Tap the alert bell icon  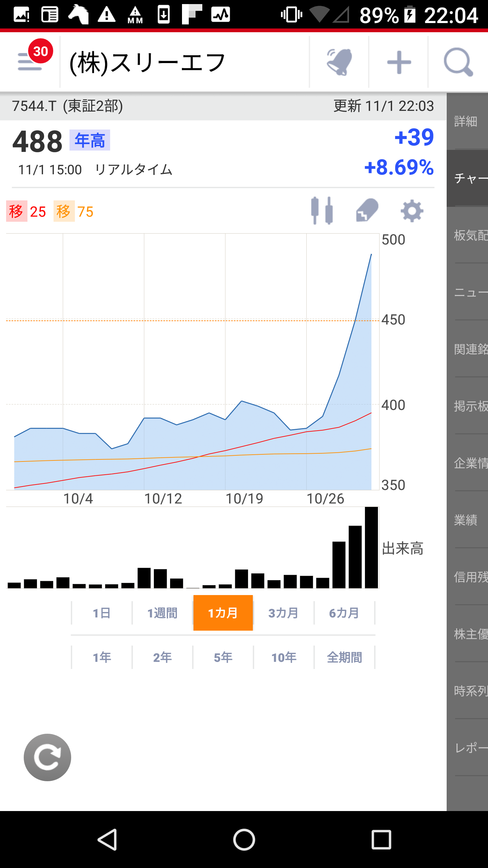339,62
